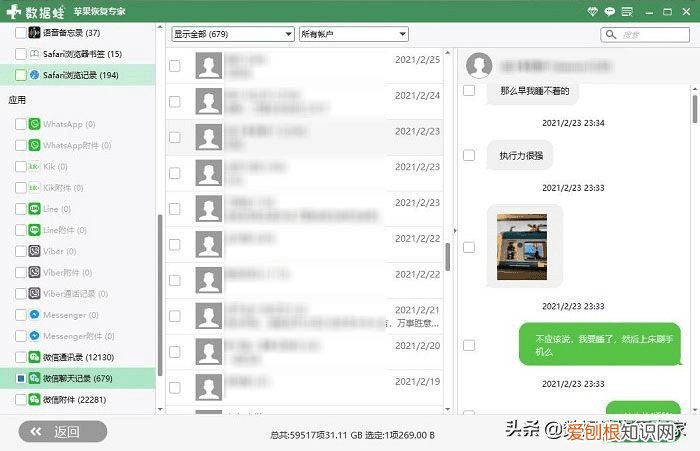Click the 返回 back button
700x451 pixels.
[x=63, y=431]
